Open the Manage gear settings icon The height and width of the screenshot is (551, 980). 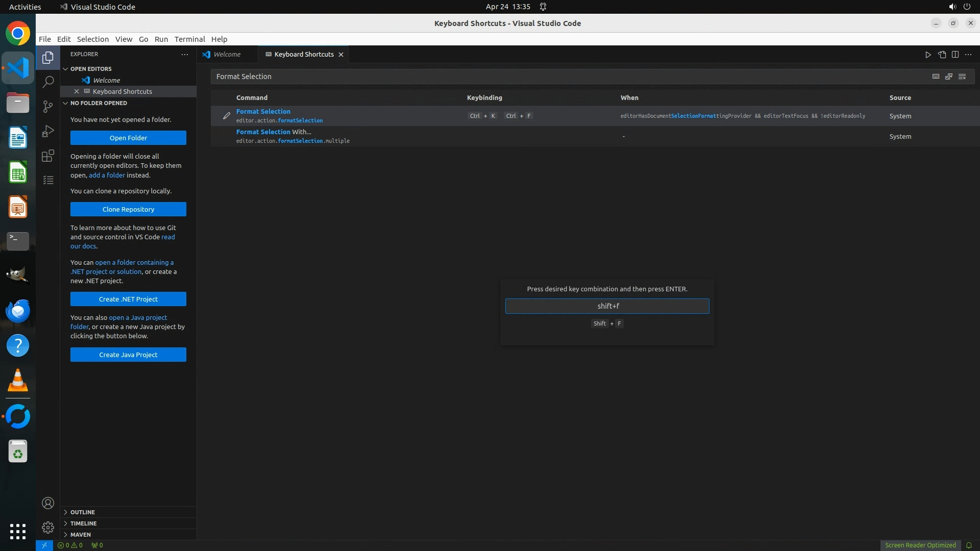48,527
